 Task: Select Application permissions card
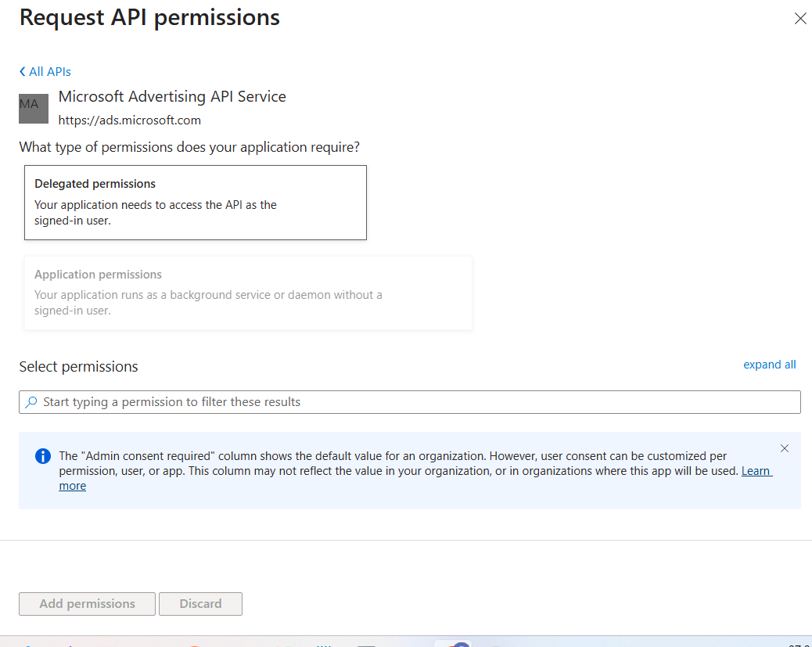click(x=248, y=293)
